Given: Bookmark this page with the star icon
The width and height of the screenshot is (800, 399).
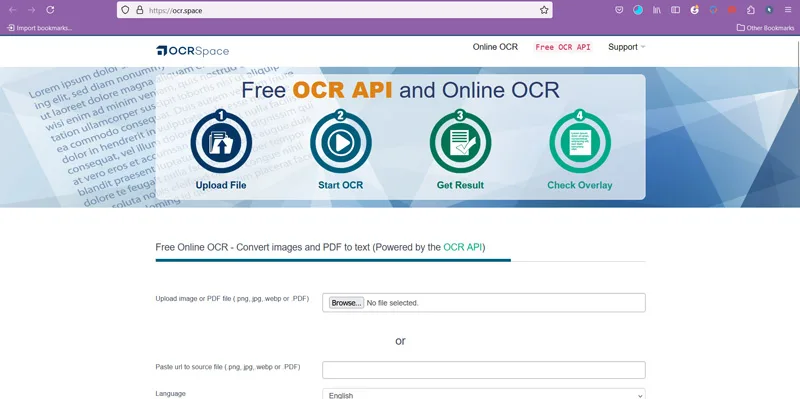Looking at the screenshot, I should point(544,10).
